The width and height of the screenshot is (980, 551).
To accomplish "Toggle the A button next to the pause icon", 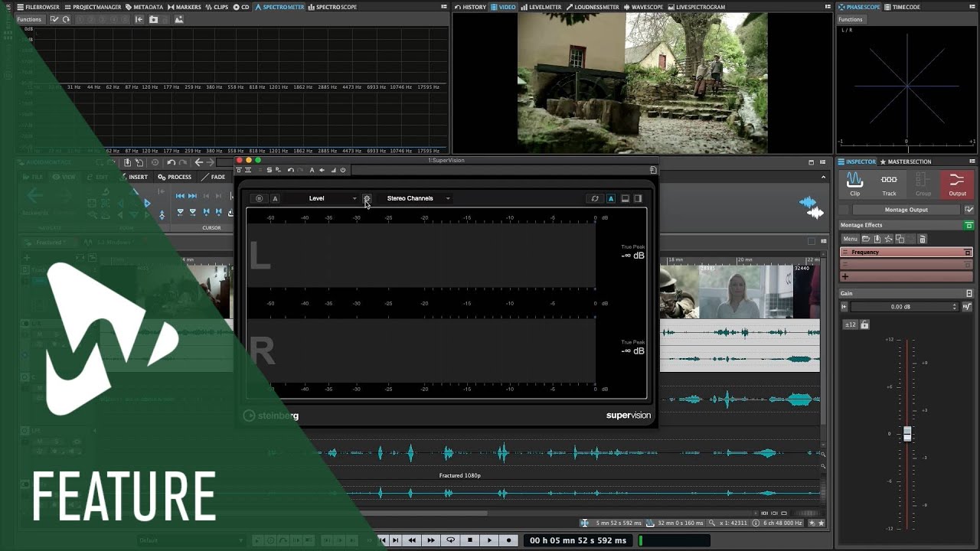I will coord(275,198).
